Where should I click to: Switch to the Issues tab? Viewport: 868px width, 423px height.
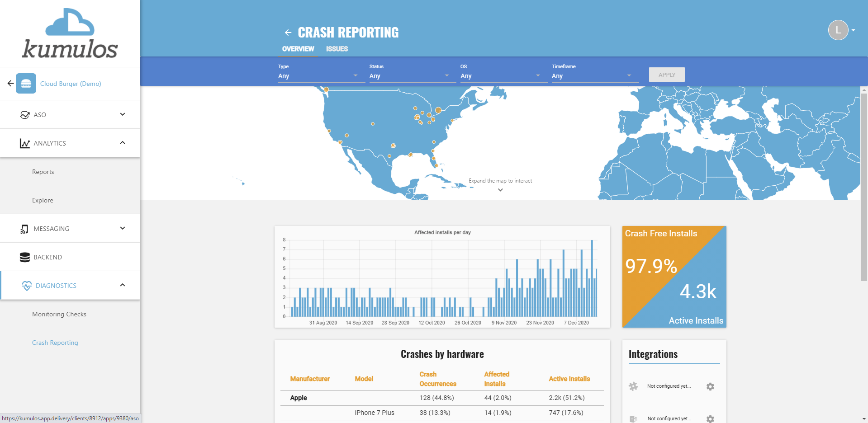(337, 49)
